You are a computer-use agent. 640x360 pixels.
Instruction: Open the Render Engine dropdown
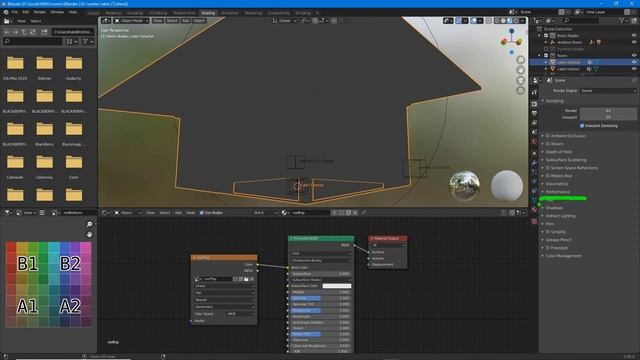pos(608,91)
